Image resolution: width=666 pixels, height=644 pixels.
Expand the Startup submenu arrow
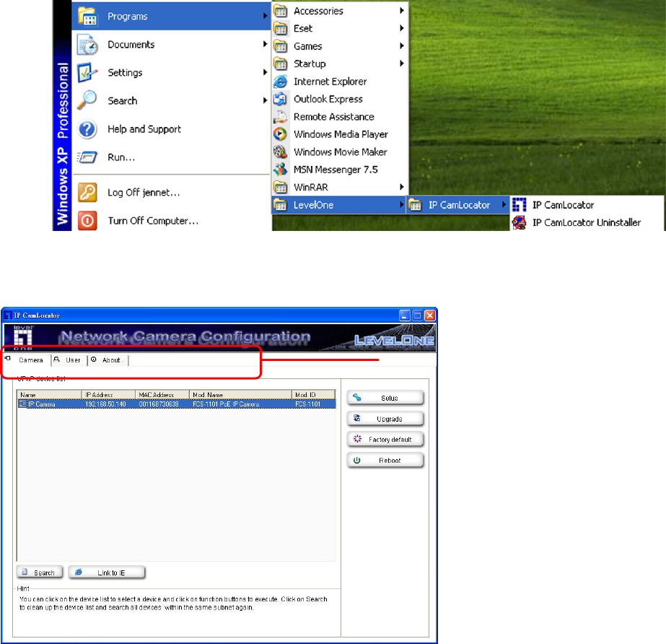click(x=401, y=64)
